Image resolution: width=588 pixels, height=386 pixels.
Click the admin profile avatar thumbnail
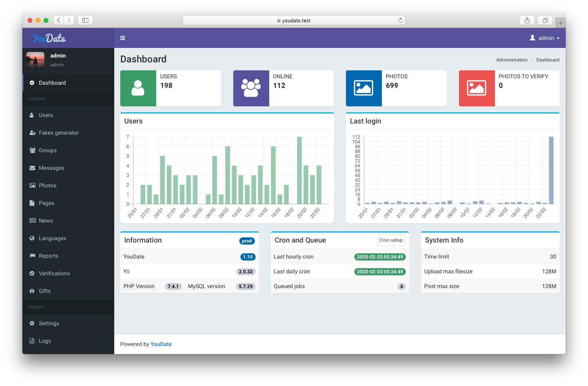[x=36, y=61]
